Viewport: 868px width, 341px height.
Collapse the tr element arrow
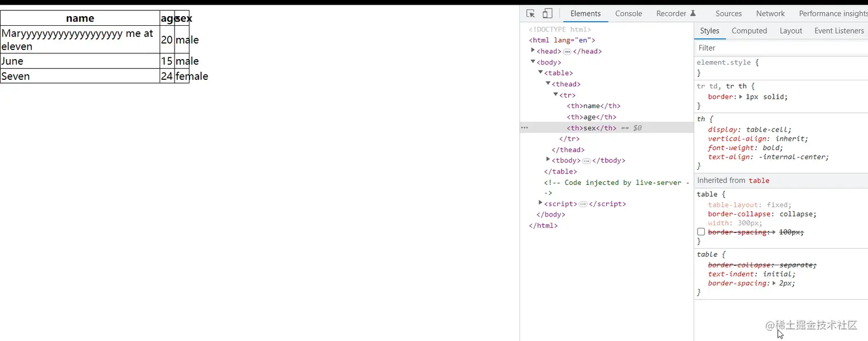tap(555, 94)
